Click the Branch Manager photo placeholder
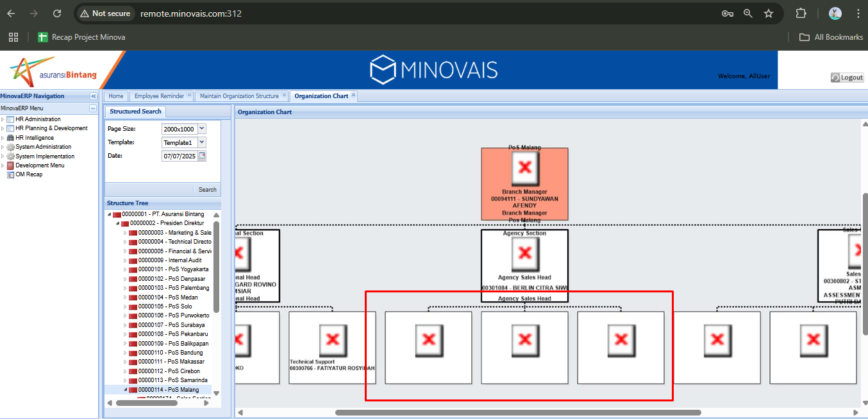Image resolution: width=868 pixels, height=420 pixels. 524,168
